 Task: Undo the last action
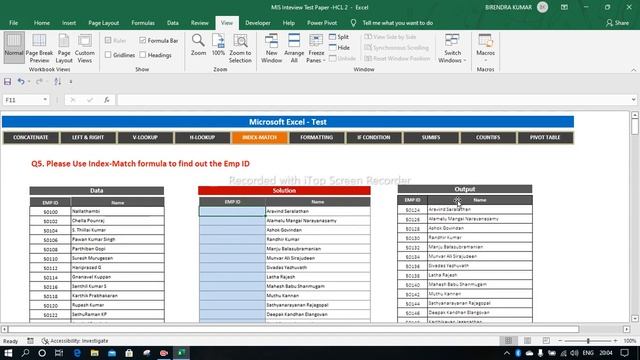(21, 82)
